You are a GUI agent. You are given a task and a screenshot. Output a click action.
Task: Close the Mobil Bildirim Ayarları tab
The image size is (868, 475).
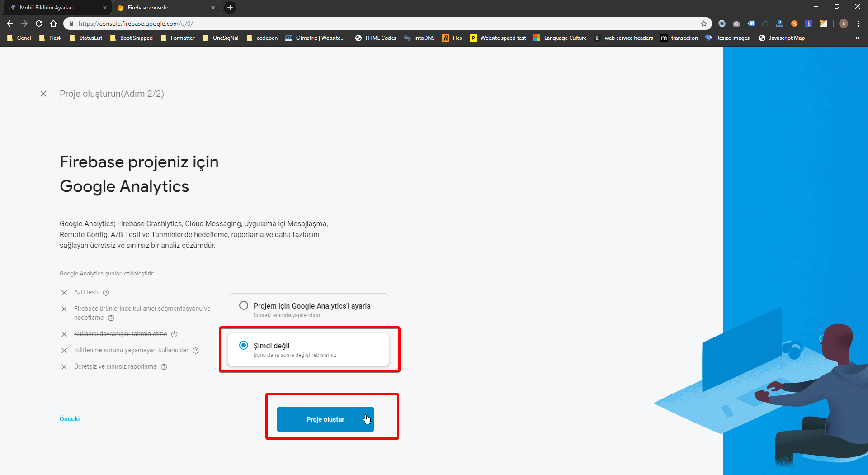[105, 8]
